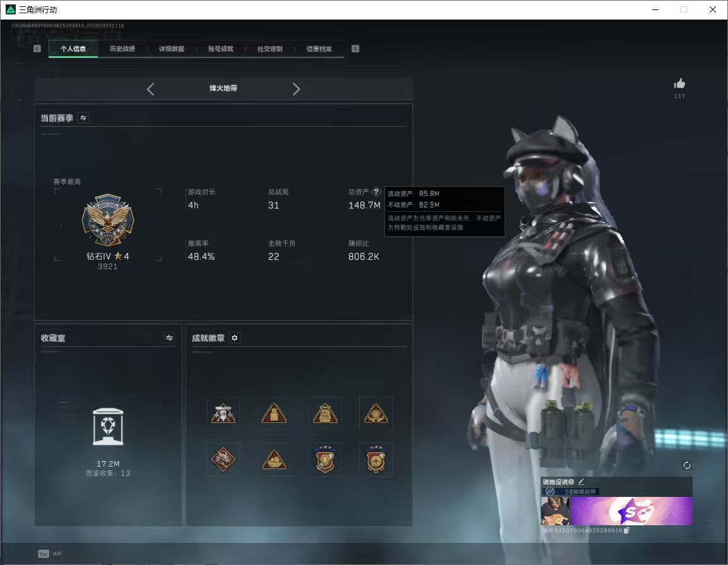
Task: Click the 收藏室 showcase cabinet icon
Action: 108,426
